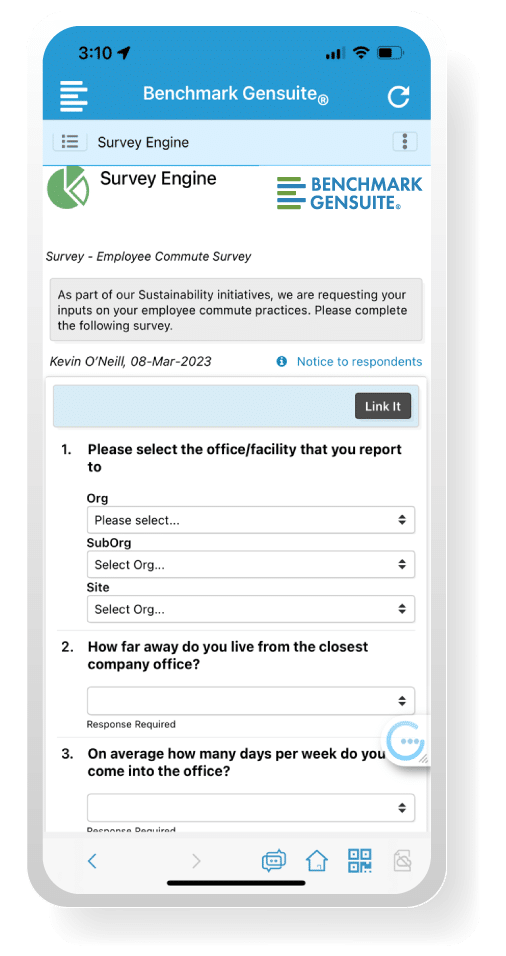This screenshot has width=506, height=956.
Task: Go to the home icon
Action: (317, 861)
